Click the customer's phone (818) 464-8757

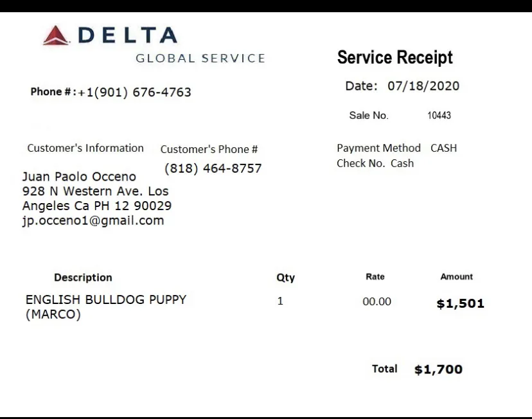(213, 168)
